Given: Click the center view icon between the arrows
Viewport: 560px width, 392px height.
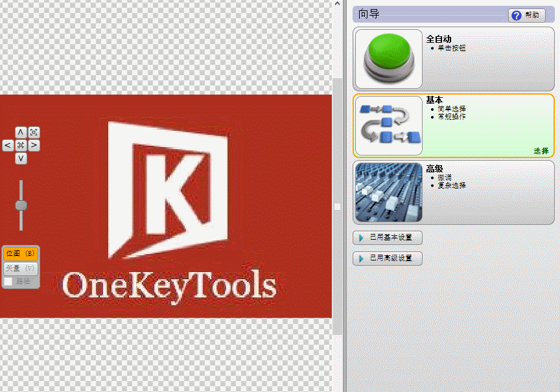Looking at the screenshot, I should pyautogui.click(x=21, y=145).
